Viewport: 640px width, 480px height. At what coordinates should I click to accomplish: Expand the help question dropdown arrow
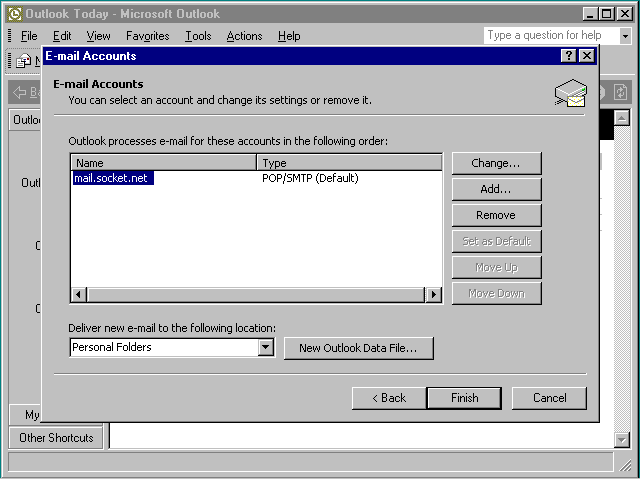click(x=625, y=36)
